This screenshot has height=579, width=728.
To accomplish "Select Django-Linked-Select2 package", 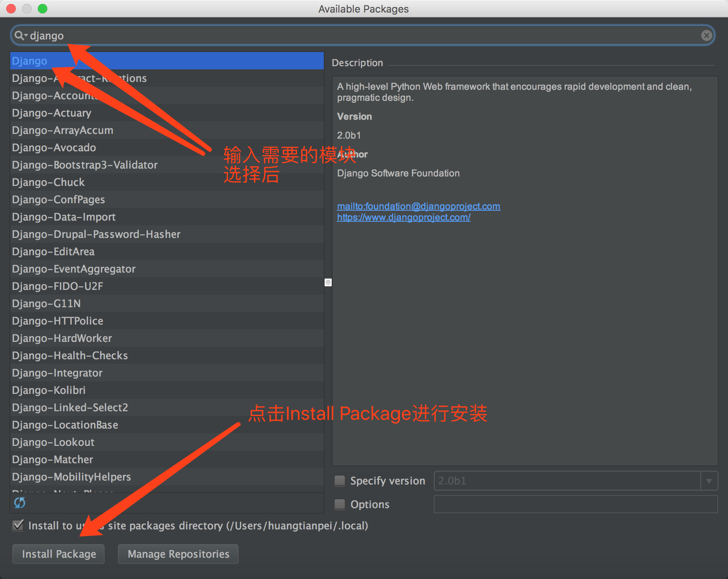I will click(x=167, y=407).
